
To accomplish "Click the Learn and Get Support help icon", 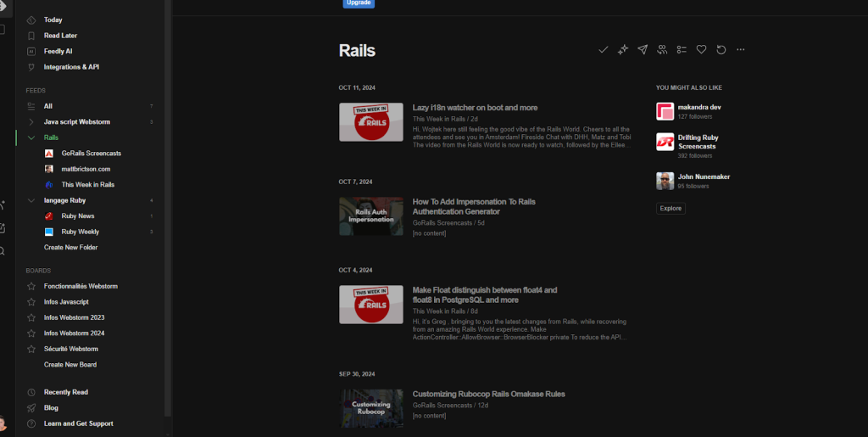I will (x=31, y=423).
